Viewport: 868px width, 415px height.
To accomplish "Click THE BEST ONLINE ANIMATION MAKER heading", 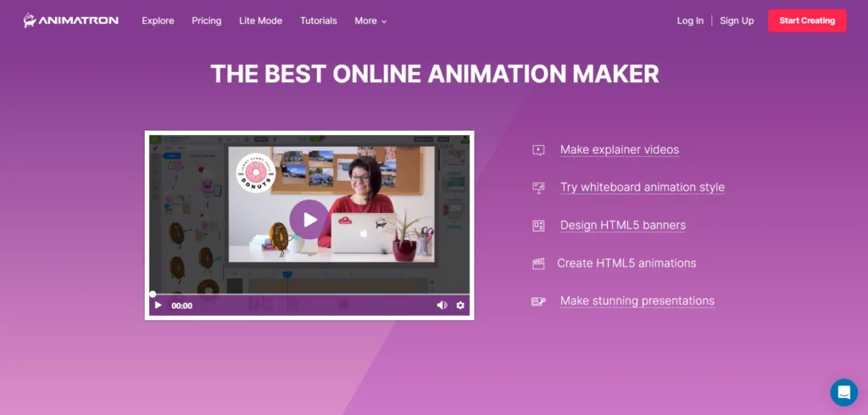I will [435, 74].
